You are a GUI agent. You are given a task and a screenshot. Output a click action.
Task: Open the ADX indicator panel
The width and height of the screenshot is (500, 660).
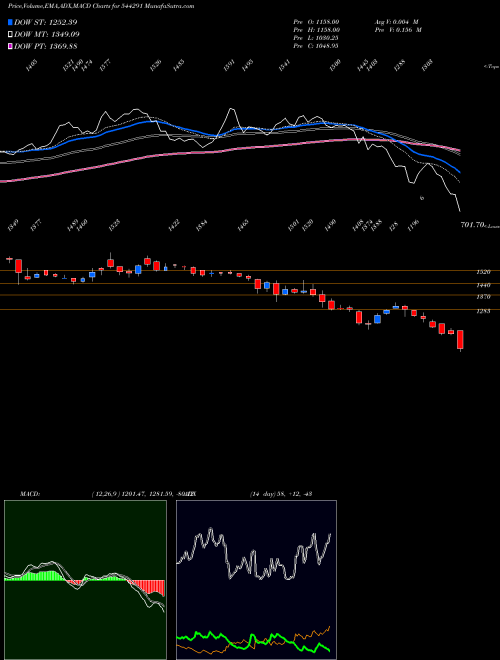click(256, 580)
